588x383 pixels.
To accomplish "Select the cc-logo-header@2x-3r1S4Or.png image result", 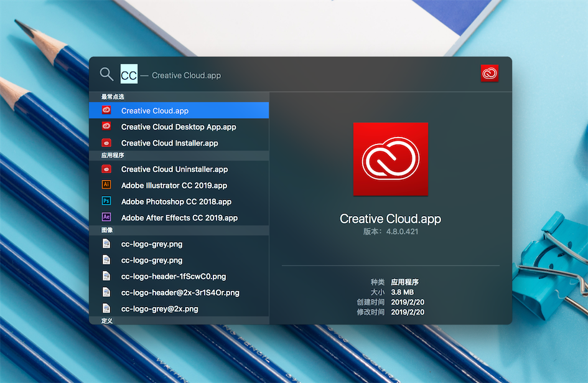I will (x=179, y=293).
